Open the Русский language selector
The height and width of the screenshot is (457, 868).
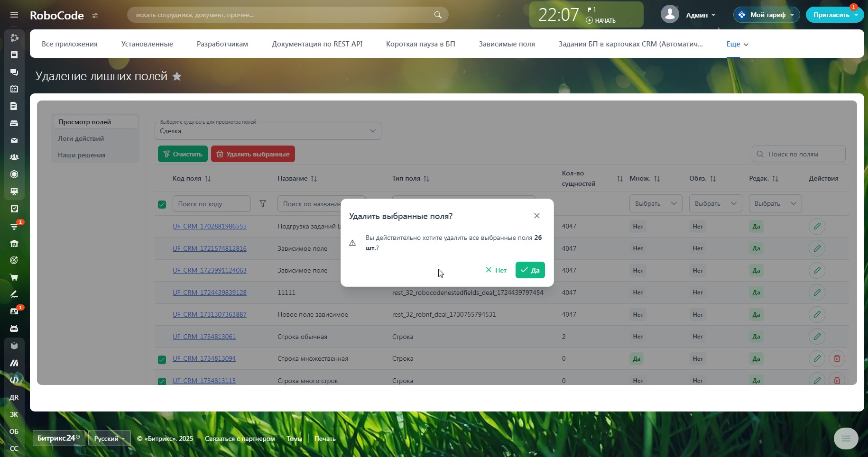tap(110, 439)
